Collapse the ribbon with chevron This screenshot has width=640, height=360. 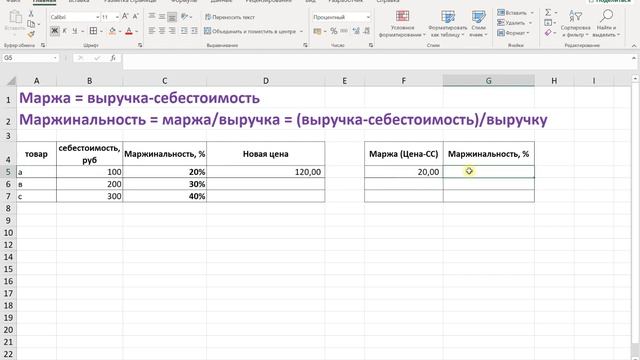634,45
